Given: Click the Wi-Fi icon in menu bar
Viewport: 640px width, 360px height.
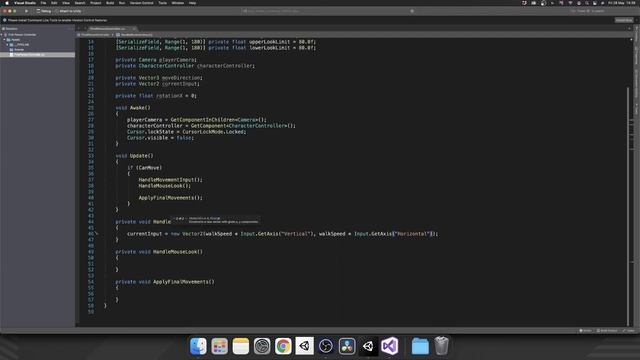Looking at the screenshot, I should (570, 3).
